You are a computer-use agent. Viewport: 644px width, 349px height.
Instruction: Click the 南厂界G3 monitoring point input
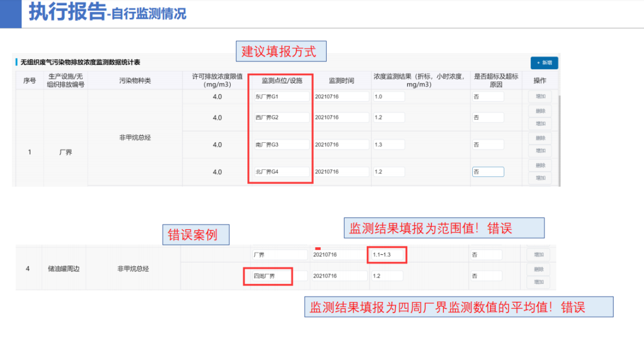(281, 145)
